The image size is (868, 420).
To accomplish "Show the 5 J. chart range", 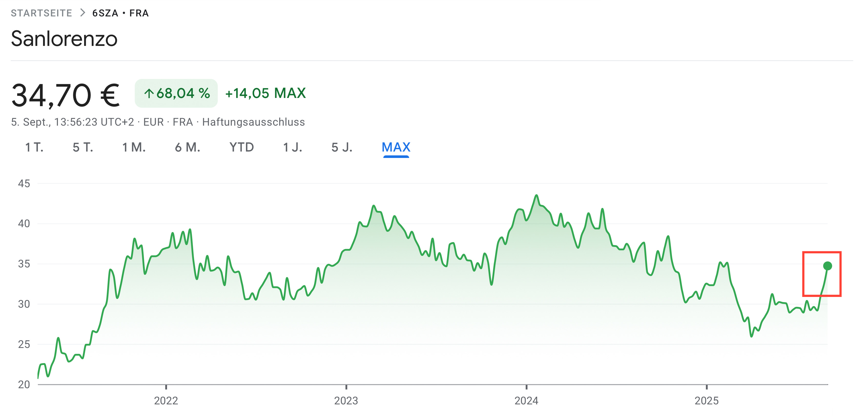I will 342,147.
